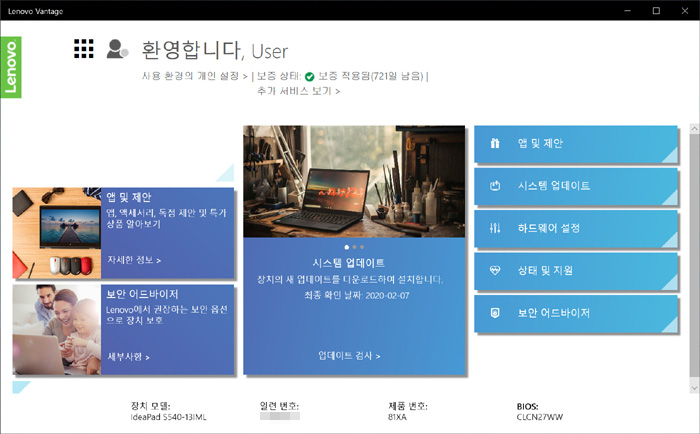
Task: Click the workshop laptop banner image
Action: (x=354, y=181)
